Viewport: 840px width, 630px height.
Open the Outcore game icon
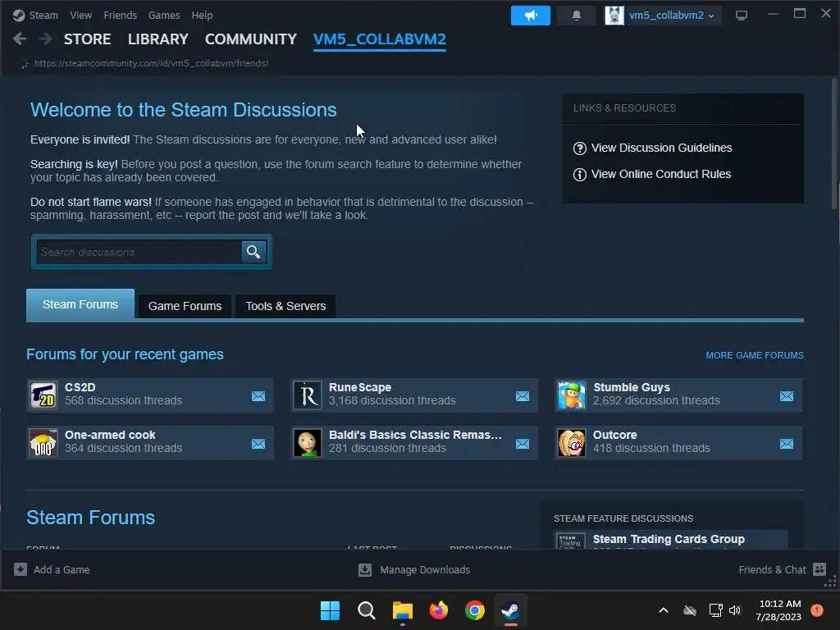click(x=572, y=443)
